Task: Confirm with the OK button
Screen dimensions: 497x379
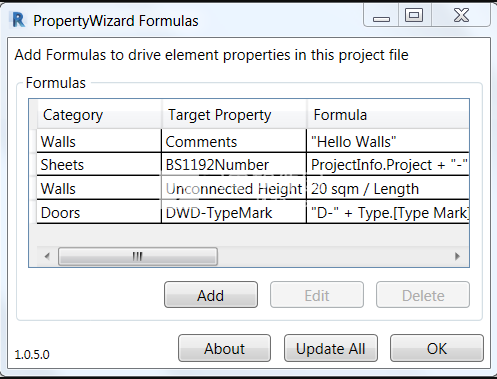Action: [x=437, y=348]
